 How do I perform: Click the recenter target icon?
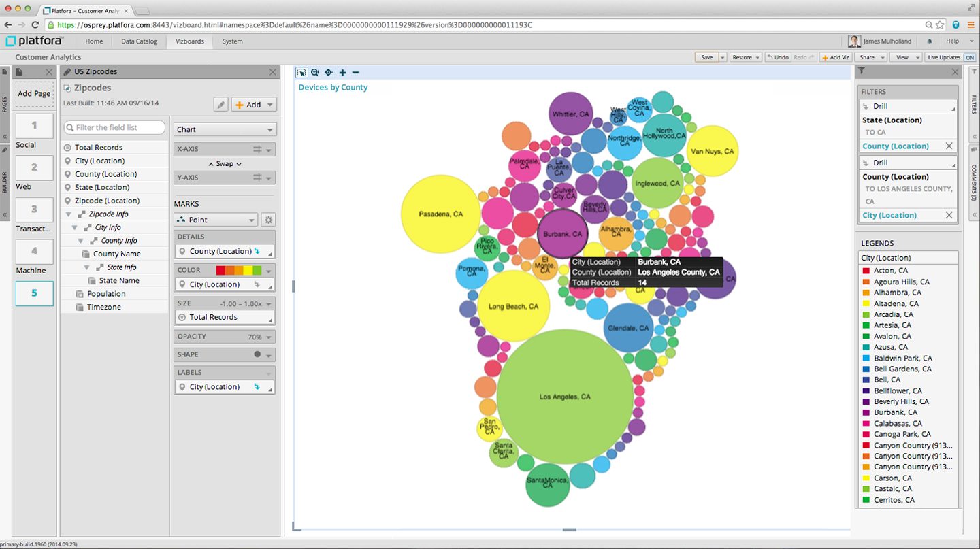click(329, 73)
